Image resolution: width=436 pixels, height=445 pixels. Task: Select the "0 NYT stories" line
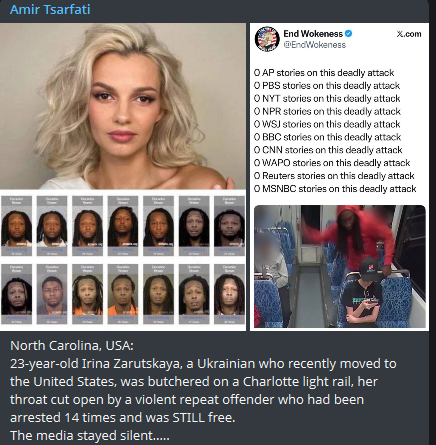click(x=327, y=99)
